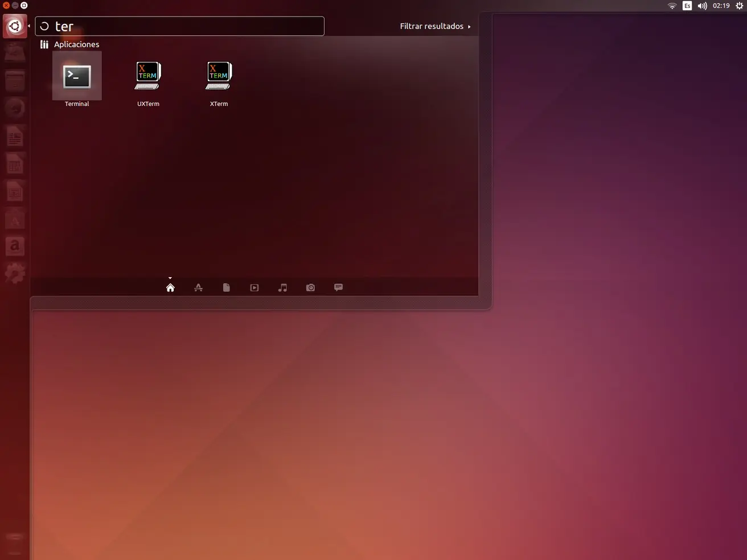
Task: Expand the "Filtrar resultados" filter panel
Action: [436, 26]
